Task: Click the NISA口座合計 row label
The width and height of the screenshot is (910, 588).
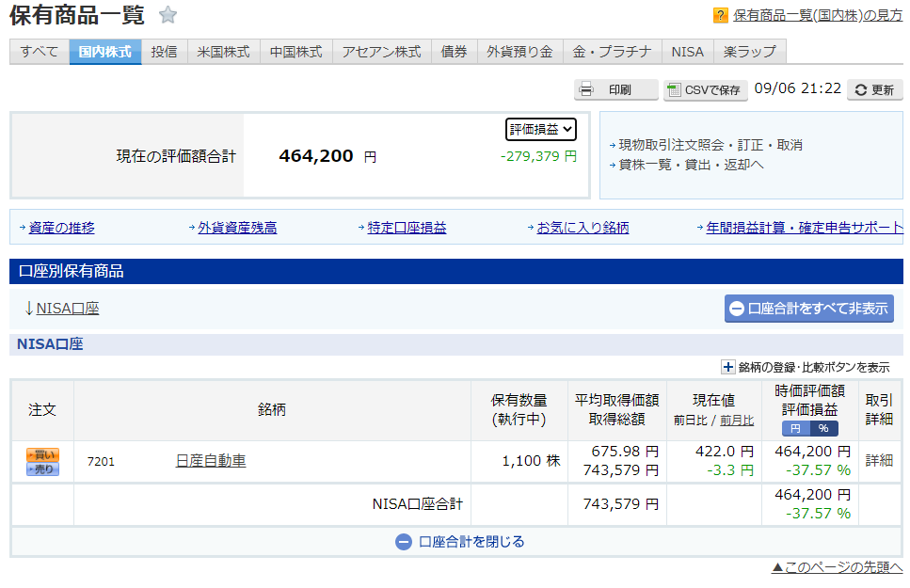Action: pos(417,504)
